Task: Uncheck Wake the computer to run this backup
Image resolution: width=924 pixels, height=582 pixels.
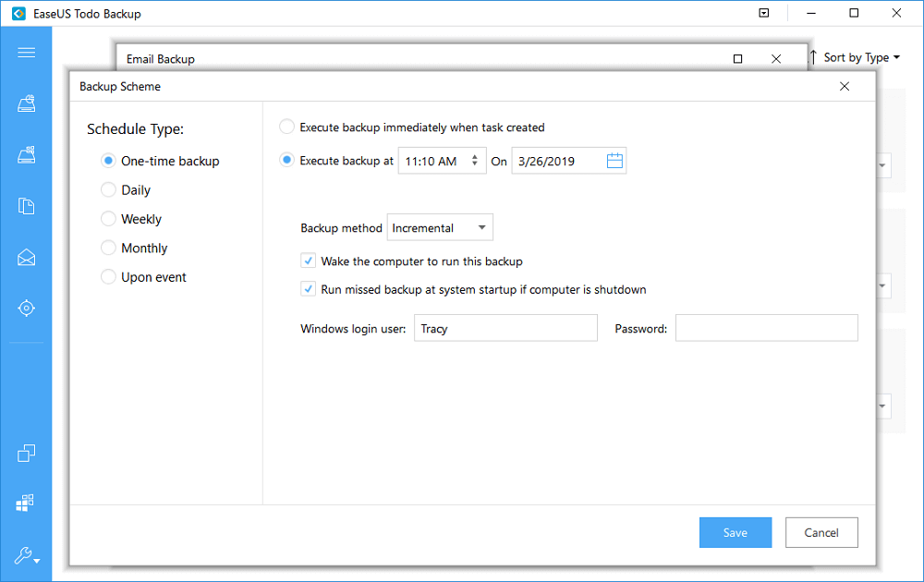Action: pos(309,261)
